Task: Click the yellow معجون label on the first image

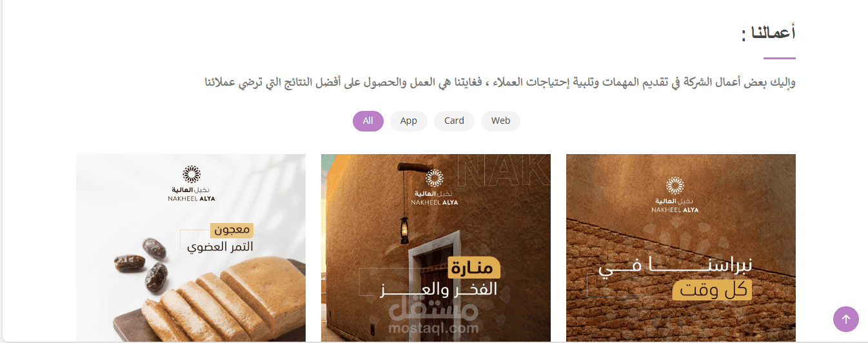Action: [x=232, y=230]
